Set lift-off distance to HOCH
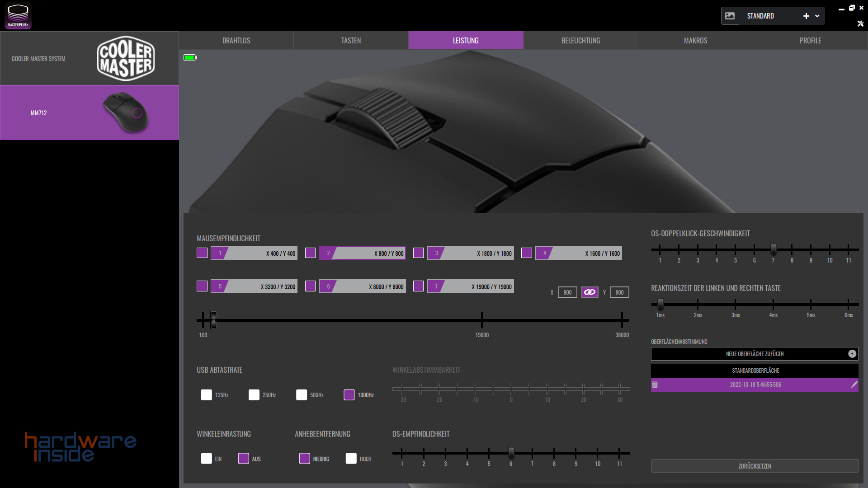 (x=351, y=459)
